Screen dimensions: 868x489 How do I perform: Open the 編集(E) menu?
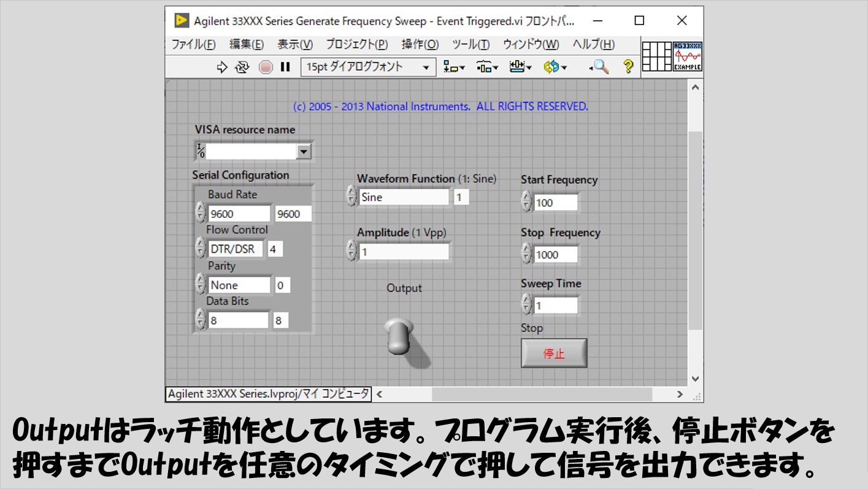point(247,44)
